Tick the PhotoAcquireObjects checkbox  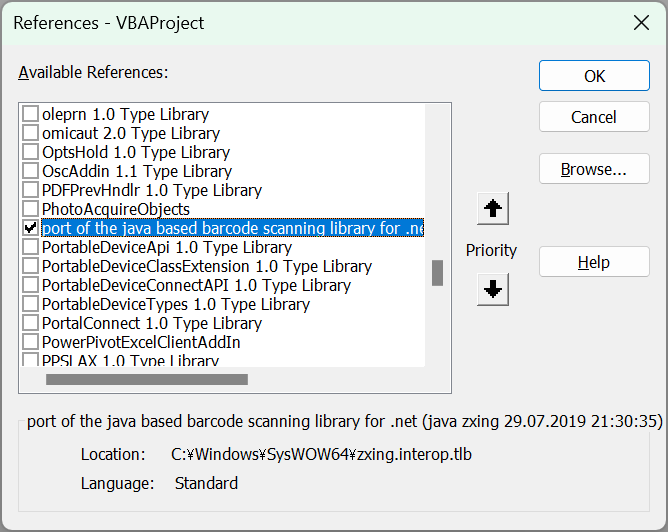tap(30, 209)
